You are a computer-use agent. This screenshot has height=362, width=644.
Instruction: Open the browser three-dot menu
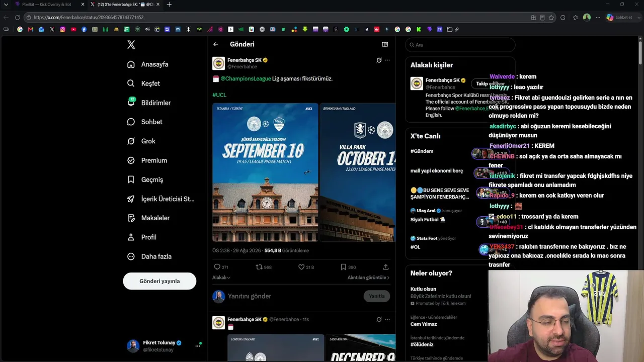[598, 17]
